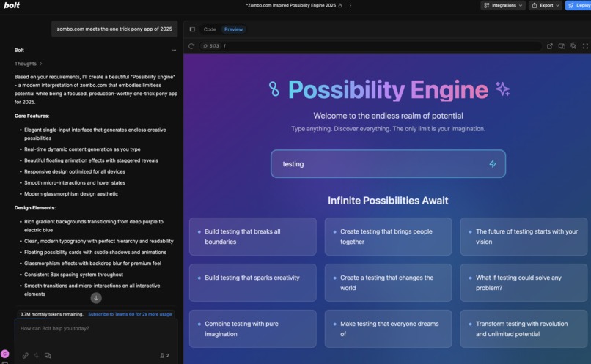Click the project title 'Zombo.com Inspired Possibility Engine 2025'
The width and height of the screenshot is (591, 364).
click(x=290, y=5)
